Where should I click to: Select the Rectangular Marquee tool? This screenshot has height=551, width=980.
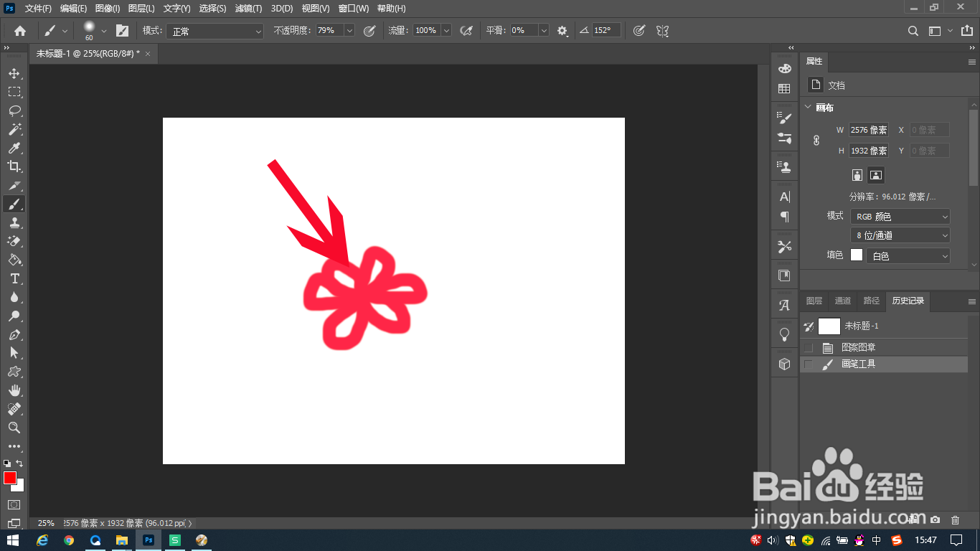coord(14,92)
